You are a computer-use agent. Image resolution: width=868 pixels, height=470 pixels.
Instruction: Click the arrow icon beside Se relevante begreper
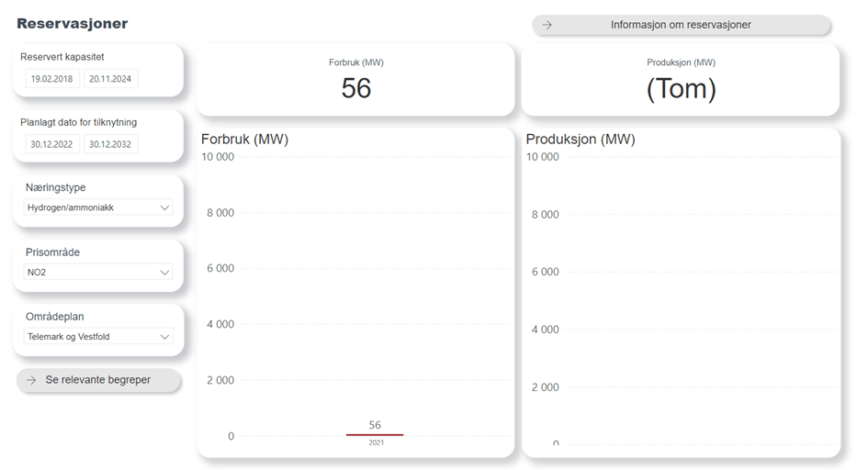click(x=31, y=380)
